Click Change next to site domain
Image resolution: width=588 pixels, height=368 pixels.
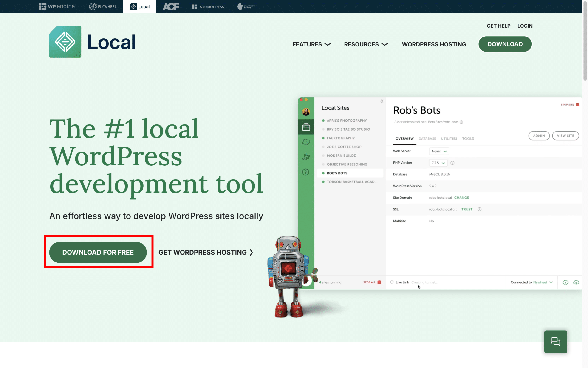click(461, 198)
